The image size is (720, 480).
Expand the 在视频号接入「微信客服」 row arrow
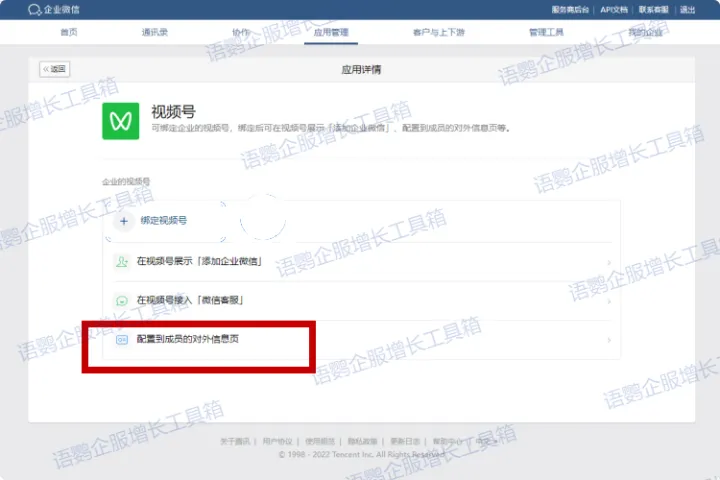point(609,301)
